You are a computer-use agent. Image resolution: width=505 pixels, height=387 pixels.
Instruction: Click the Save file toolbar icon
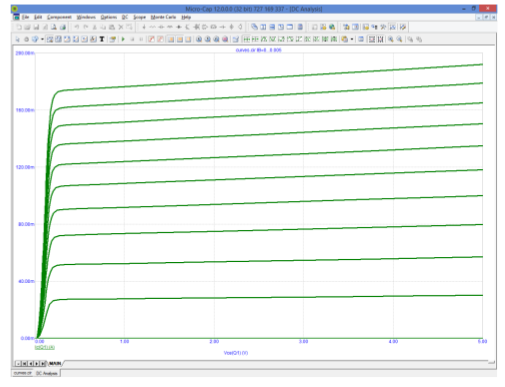(x=36, y=27)
